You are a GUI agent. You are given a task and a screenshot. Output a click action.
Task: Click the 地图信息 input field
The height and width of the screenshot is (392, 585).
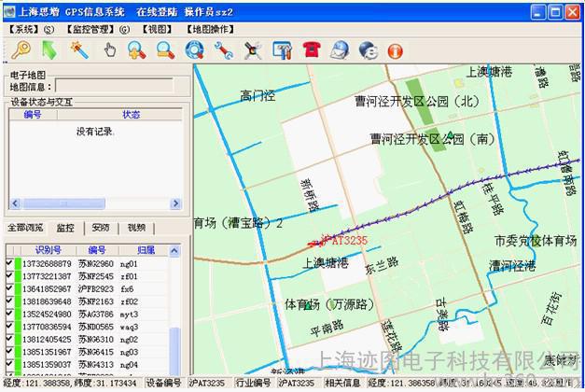coord(114,86)
